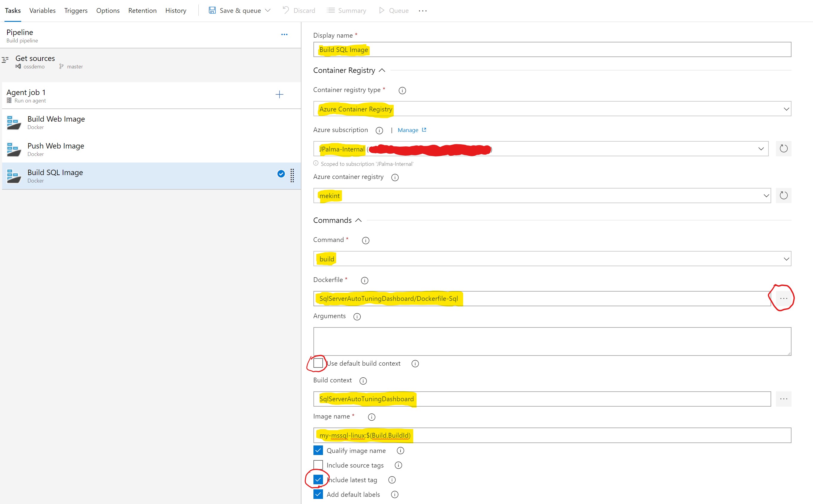Open Pipeline ellipsis options menu
This screenshot has height=504, width=813.
coord(284,34)
